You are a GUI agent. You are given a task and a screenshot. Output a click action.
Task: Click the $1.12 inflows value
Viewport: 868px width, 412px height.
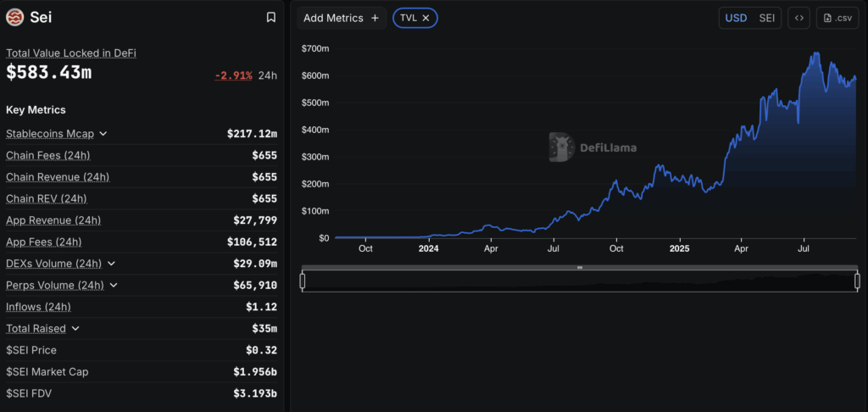click(261, 307)
